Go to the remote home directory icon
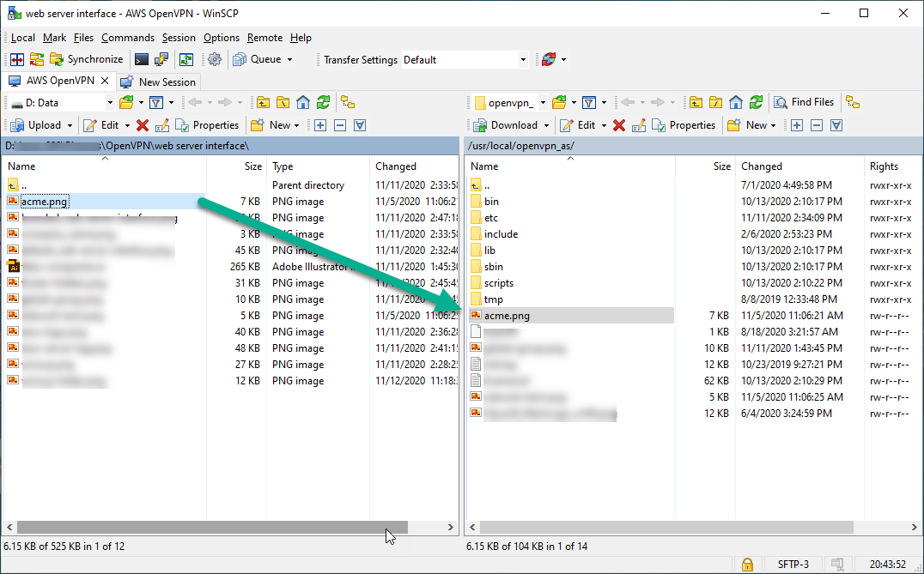924x574 pixels. [734, 102]
